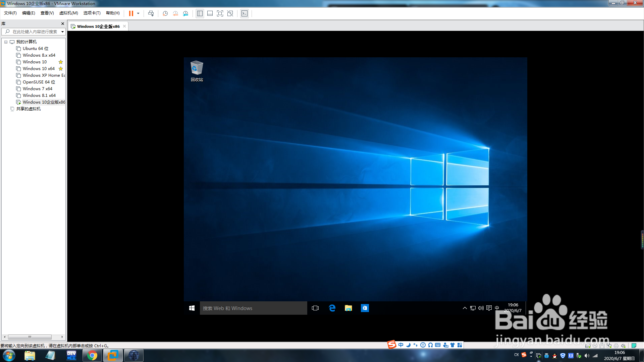Viewport: 644px width, 362px height.
Task: Toggle Sogou Chinese/English mode 中 button
Action: coord(401,345)
